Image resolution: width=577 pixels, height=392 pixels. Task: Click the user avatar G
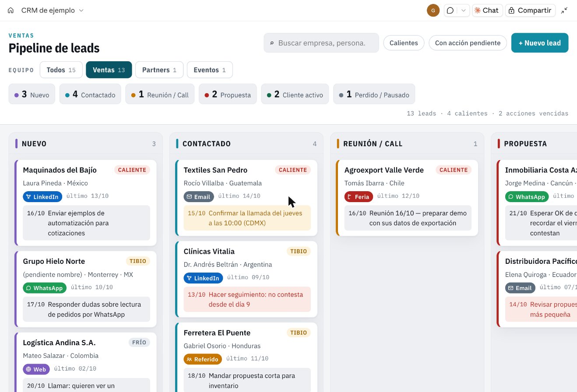tap(433, 10)
